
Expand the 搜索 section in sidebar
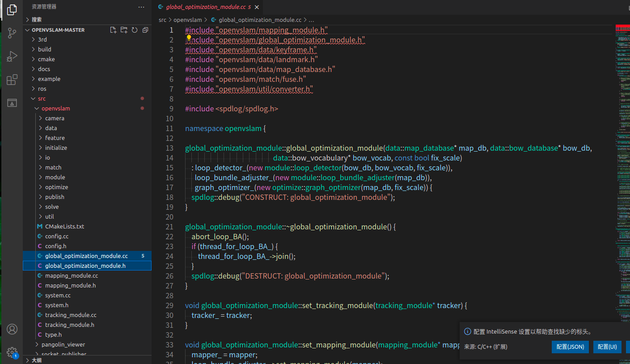[x=37, y=19]
